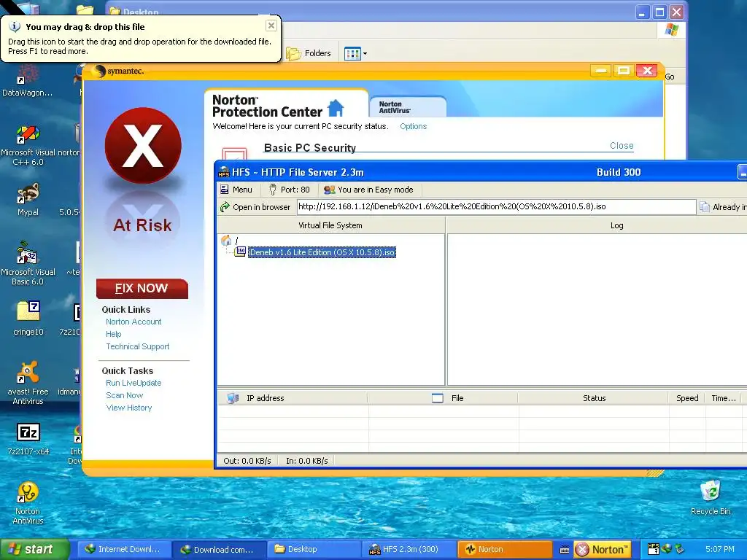Image resolution: width=747 pixels, height=560 pixels.
Task: Click the Norton Protection Center home icon
Action: (336, 108)
